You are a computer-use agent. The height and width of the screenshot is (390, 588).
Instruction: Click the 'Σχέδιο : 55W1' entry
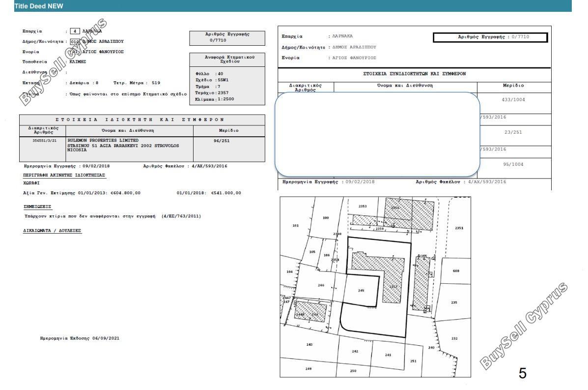[x=212, y=80]
